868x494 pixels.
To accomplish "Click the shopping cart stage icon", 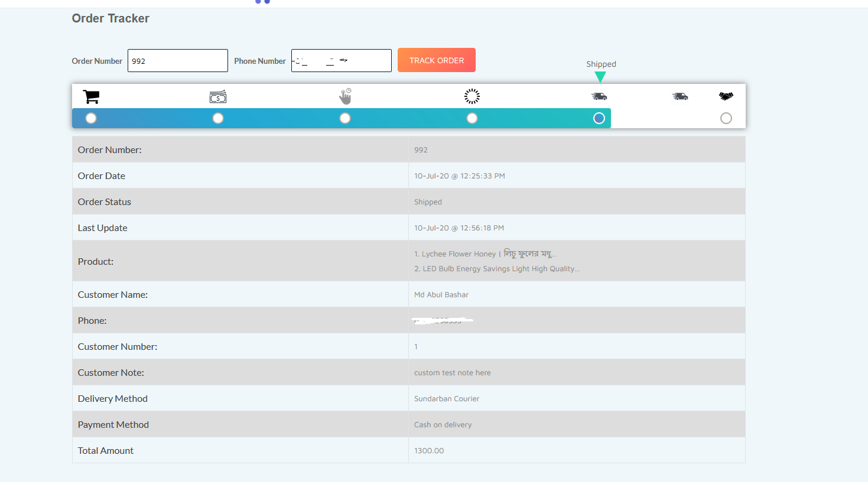I will point(91,96).
